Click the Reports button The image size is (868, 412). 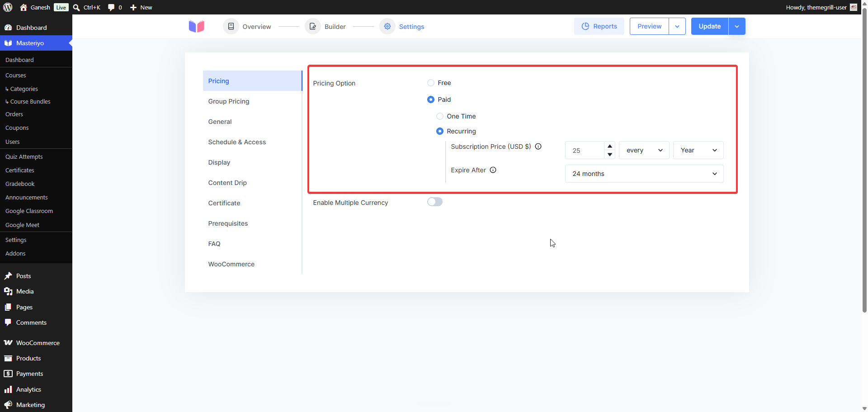click(599, 26)
